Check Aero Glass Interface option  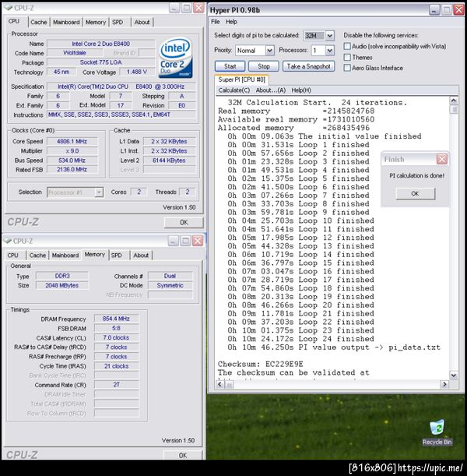click(347, 68)
